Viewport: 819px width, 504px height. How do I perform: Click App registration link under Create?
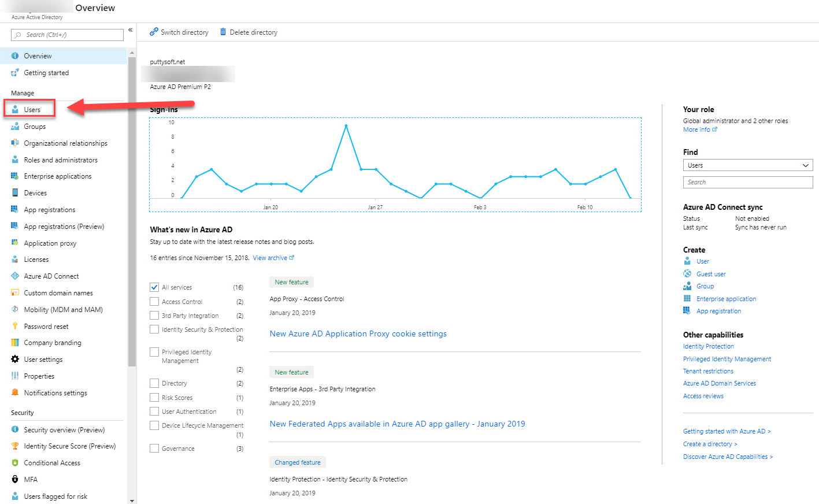coord(718,311)
